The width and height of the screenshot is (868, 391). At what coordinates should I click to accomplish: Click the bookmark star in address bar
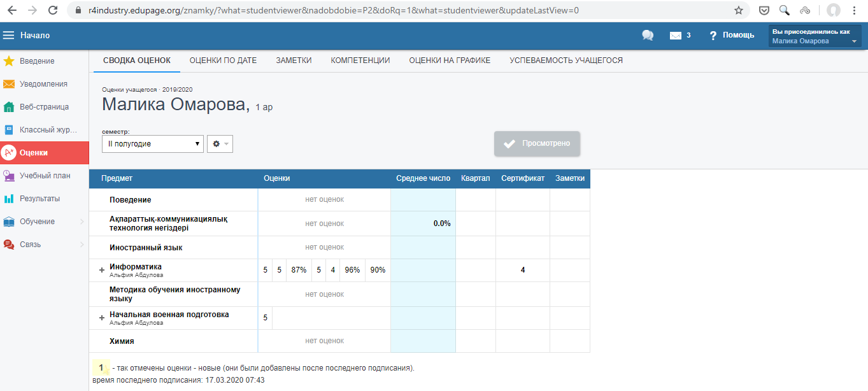(739, 11)
